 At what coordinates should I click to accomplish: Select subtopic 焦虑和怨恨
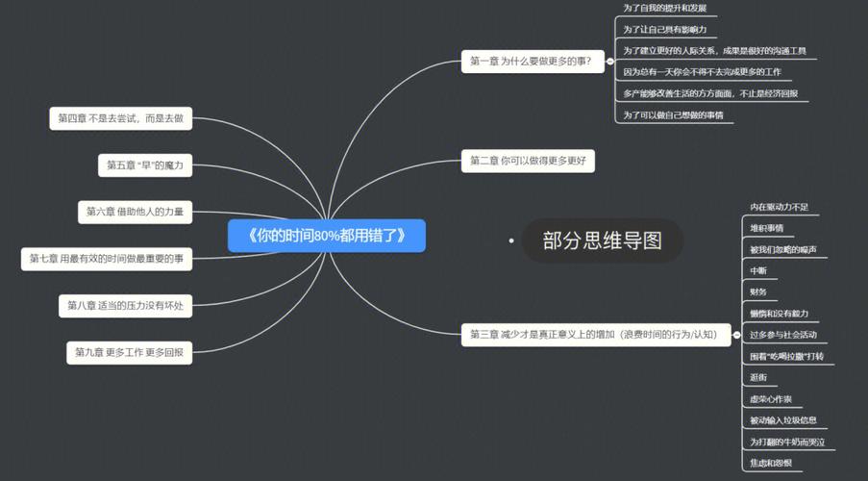click(771, 463)
